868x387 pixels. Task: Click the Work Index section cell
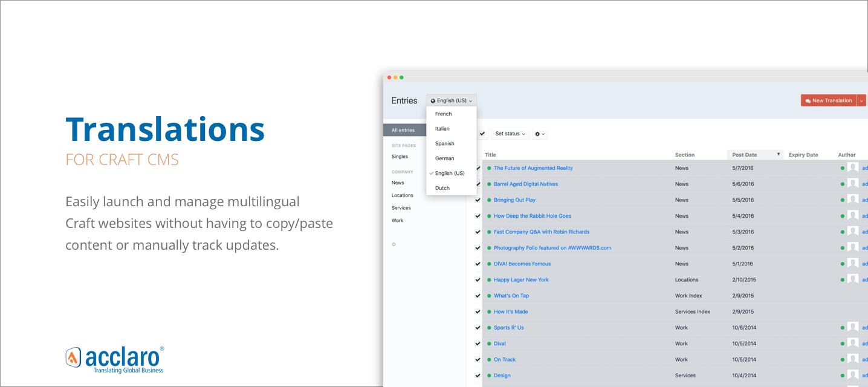688,296
